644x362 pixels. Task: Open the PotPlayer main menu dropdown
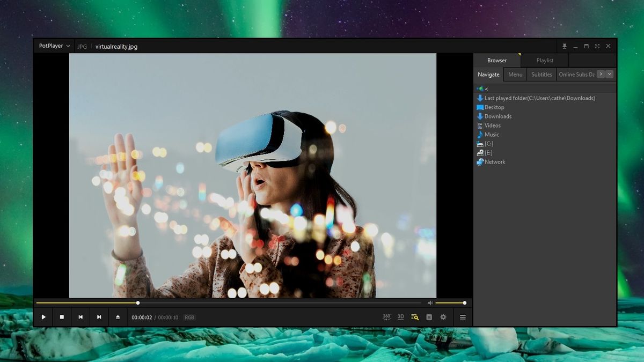click(53, 46)
